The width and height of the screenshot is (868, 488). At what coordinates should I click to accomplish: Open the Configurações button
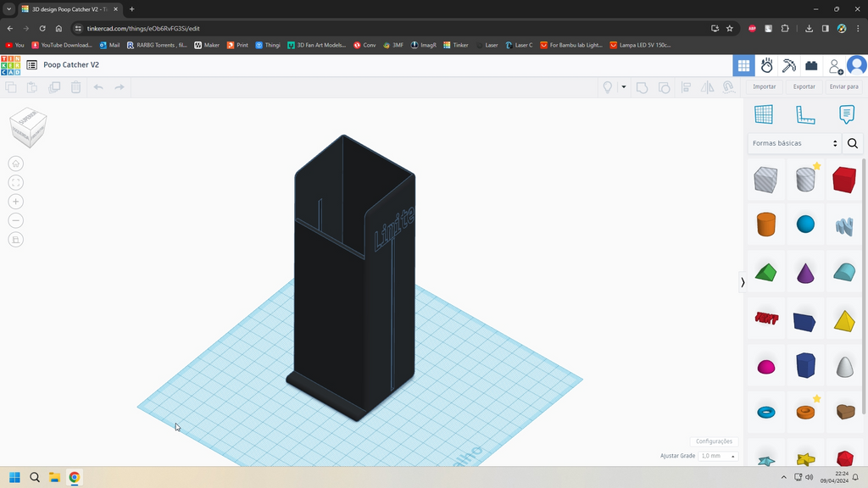[x=714, y=441]
